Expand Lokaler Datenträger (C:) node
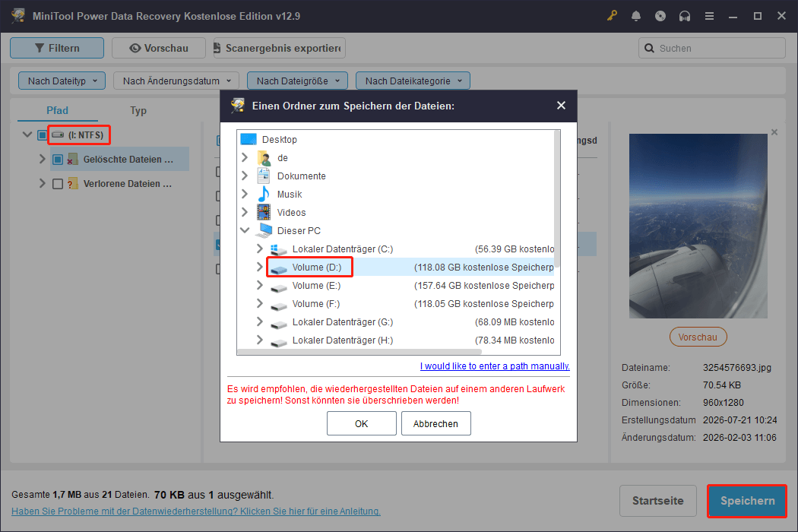Image resolution: width=798 pixels, height=532 pixels. 260,249
